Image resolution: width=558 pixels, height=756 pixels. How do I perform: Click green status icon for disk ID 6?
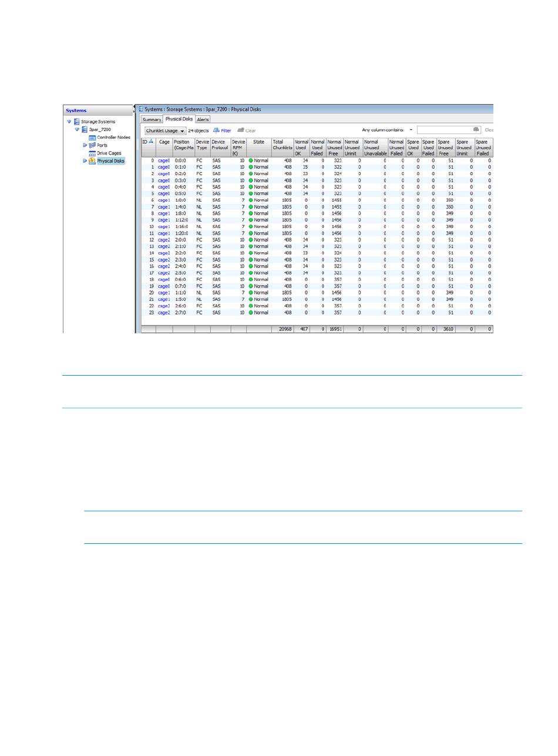coord(251,200)
